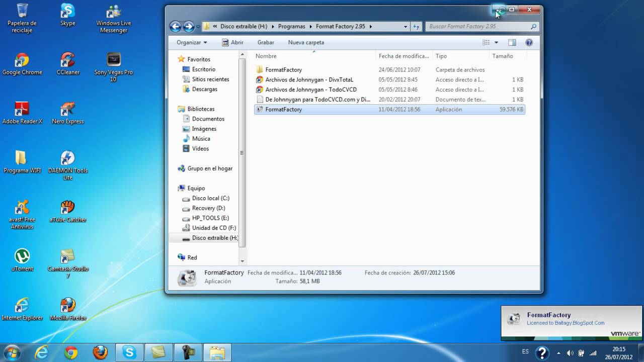Open Sony Vegas Pro 10 shortcut
This screenshot has height=362, width=644.
(114, 67)
